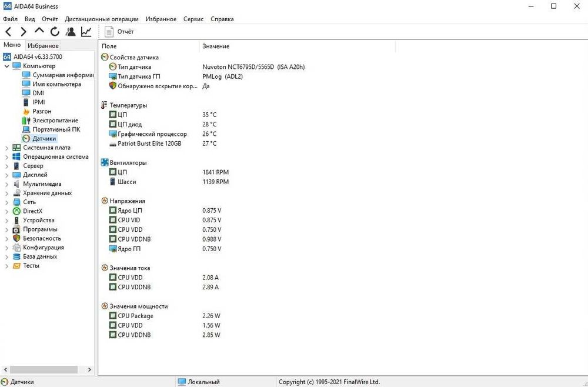Select the IPMI tree item icon
Viewport: 588px width, 387px height.
coord(26,102)
